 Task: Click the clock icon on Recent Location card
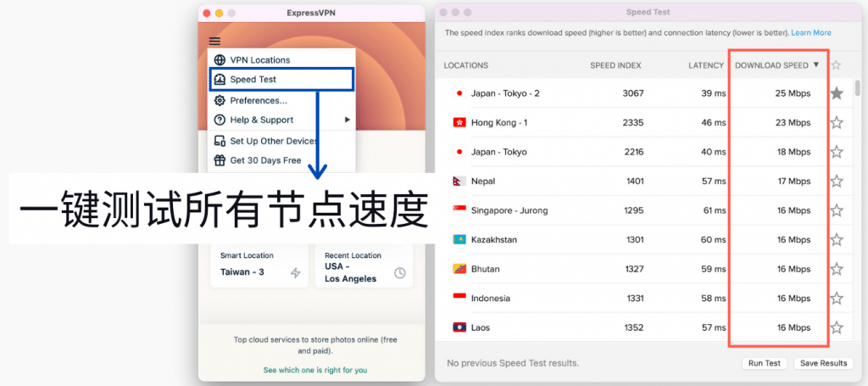click(400, 272)
